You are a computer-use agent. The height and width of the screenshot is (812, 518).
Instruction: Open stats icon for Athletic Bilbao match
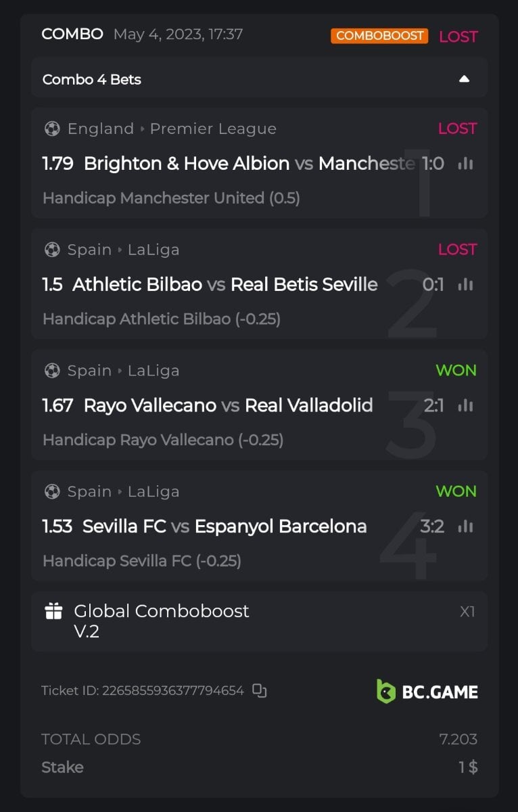click(465, 285)
